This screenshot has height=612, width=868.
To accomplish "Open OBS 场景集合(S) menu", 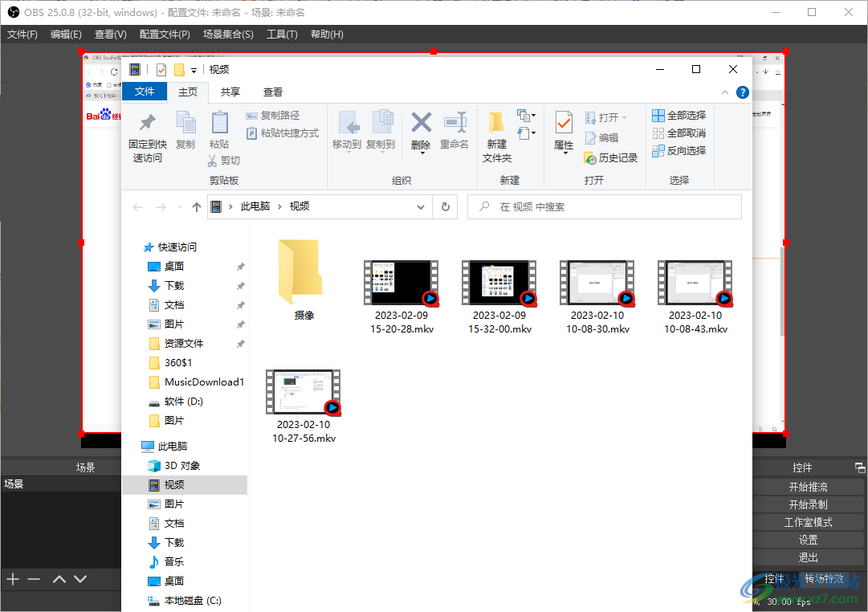I will coord(228,35).
